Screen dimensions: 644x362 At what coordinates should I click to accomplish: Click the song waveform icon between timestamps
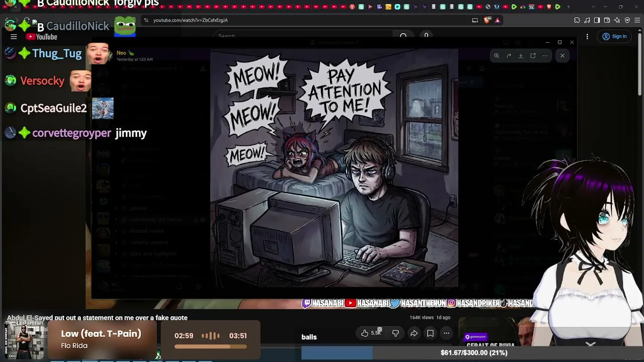click(x=211, y=336)
